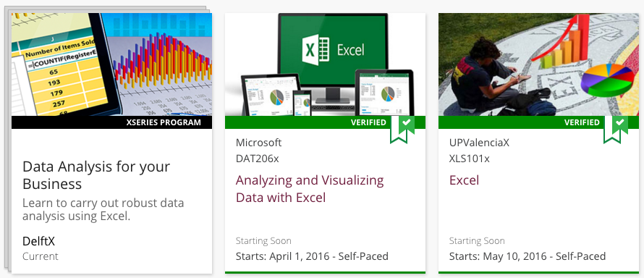Image resolution: width=644 pixels, height=278 pixels.
Task: Click the 3D pie chart graphic
Action: click(608, 80)
